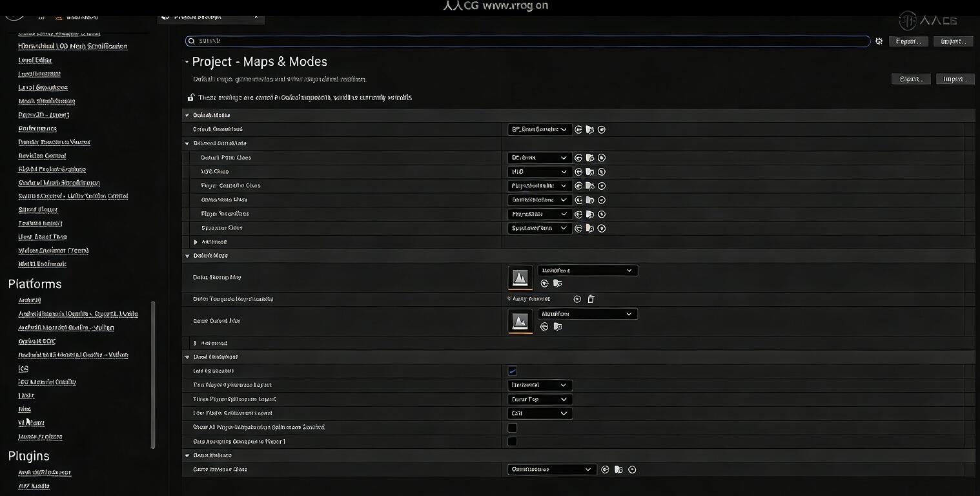Open the HUD Class dropdown
980x496 pixels.
coord(540,172)
